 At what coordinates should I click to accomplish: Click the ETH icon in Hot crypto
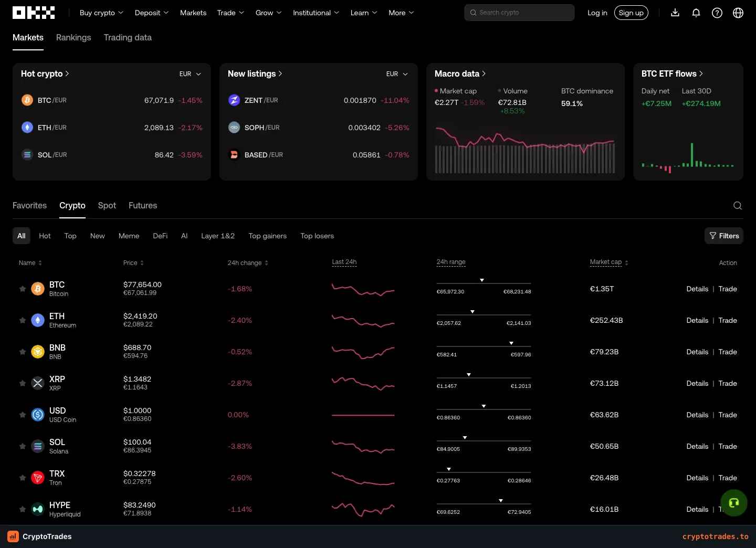[27, 128]
